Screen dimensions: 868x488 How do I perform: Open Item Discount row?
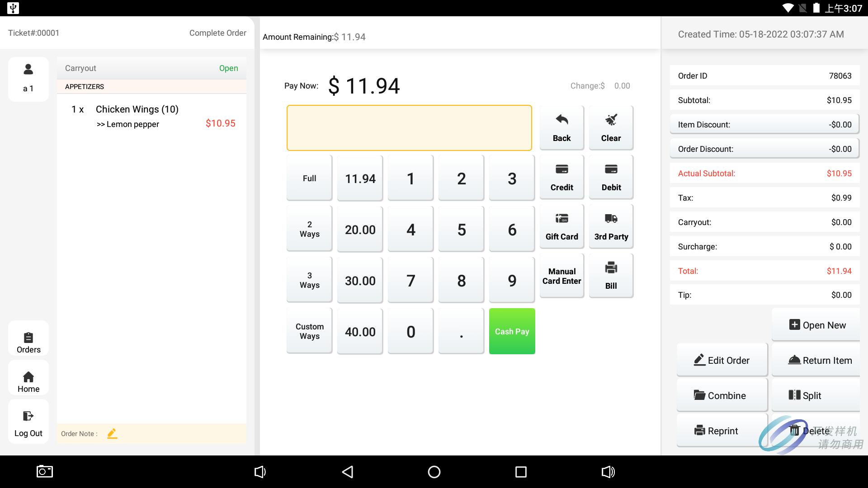pyautogui.click(x=764, y=124)
